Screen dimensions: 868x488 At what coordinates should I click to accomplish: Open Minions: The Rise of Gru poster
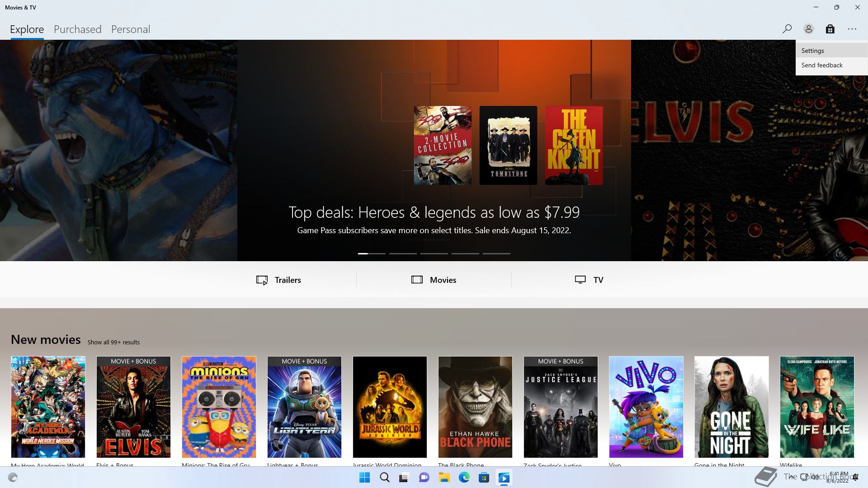pyautogui.click(x=219, y=407)
